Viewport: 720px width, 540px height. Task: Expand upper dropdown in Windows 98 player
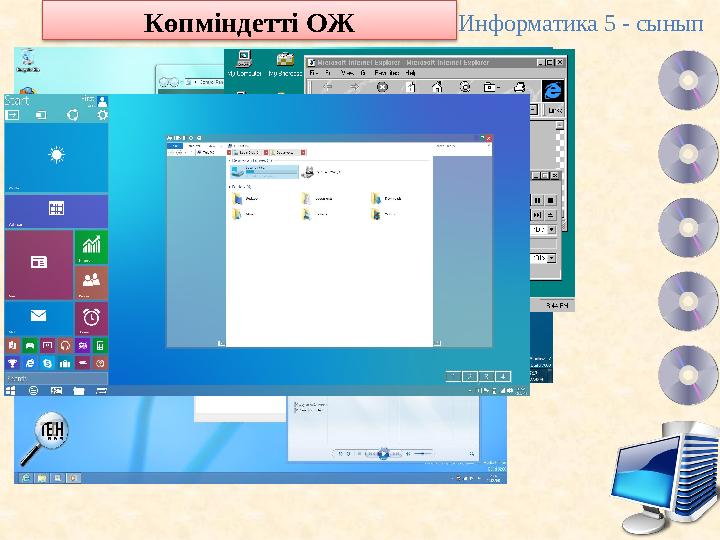pos(552,229)
